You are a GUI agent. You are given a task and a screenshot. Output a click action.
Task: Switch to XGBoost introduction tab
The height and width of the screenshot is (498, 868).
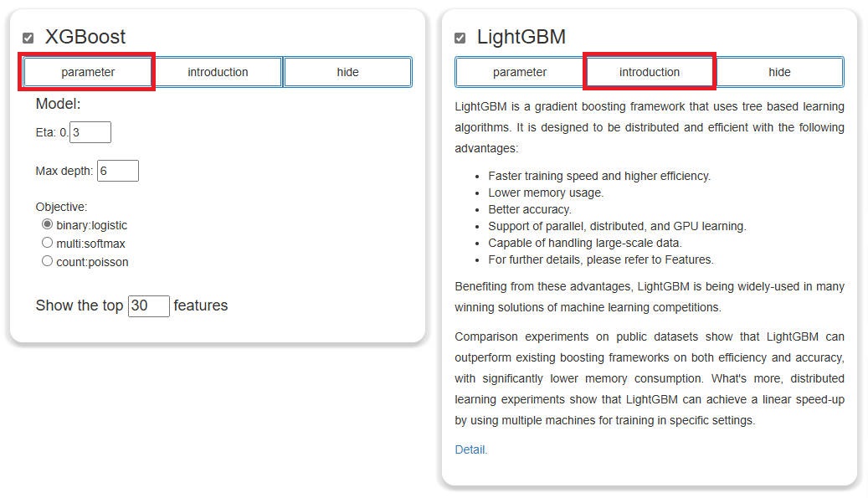point(218,72)
